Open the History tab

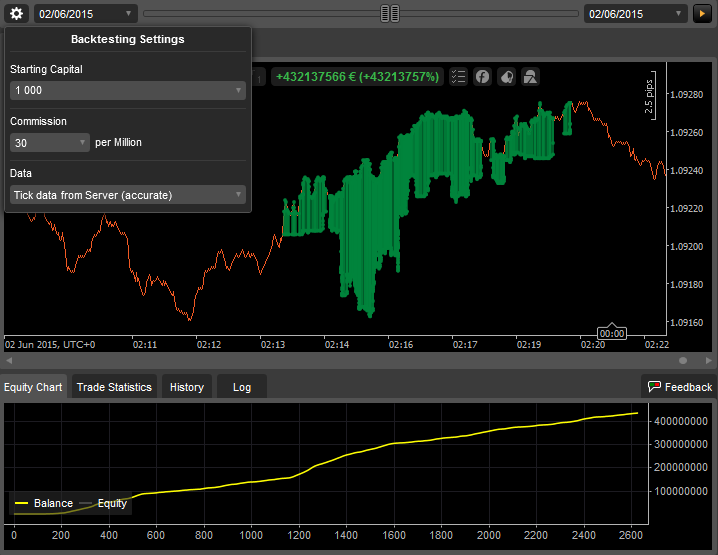click(x=186, y=387)
